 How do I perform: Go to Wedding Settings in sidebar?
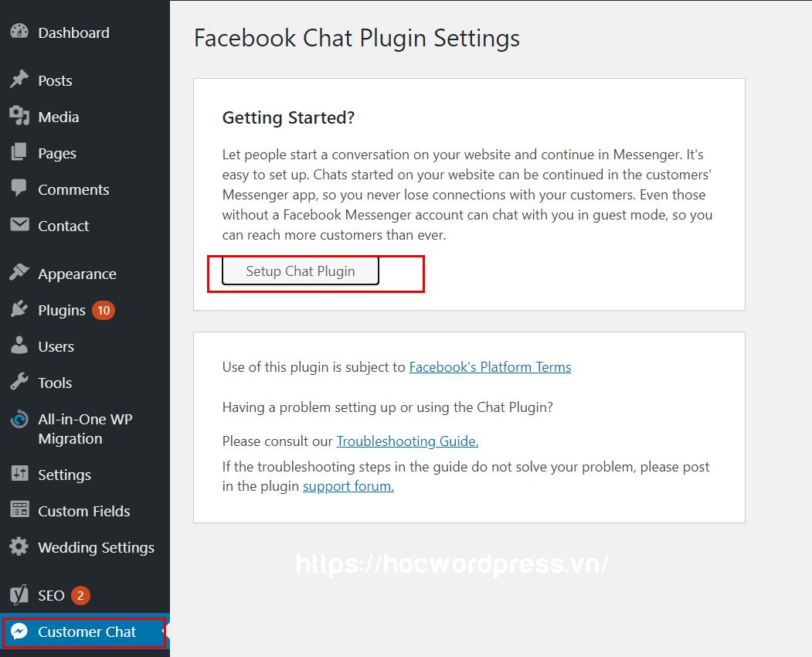tap(96, 547)
